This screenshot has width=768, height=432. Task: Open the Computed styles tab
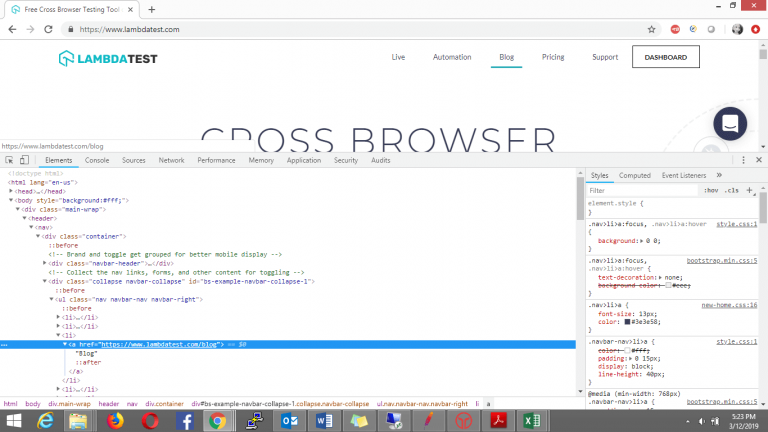(634, 175)
